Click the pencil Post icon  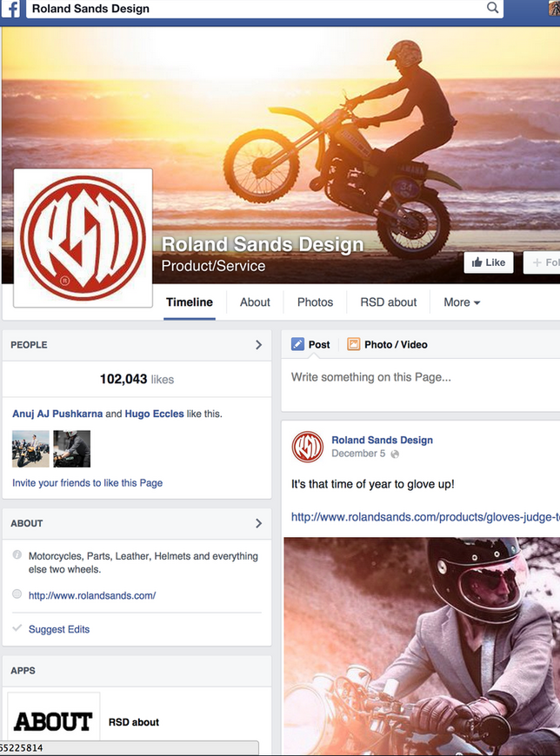point(297,344)
